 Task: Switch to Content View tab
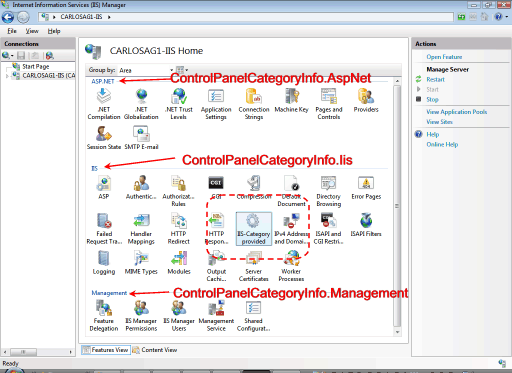(155, 350)
